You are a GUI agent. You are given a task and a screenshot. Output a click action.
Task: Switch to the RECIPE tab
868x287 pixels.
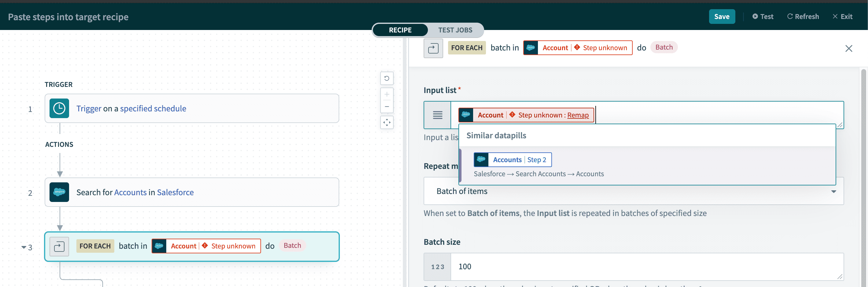(400, 30)
